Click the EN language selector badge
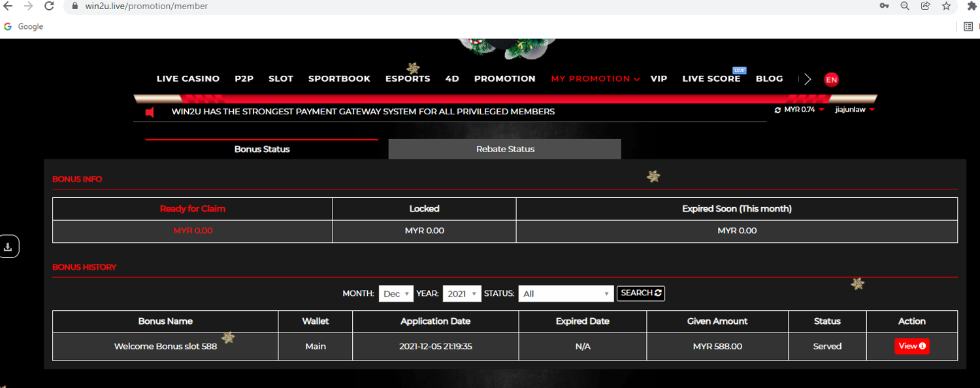This screenshot has width=980, height=388. pos(831,80)
